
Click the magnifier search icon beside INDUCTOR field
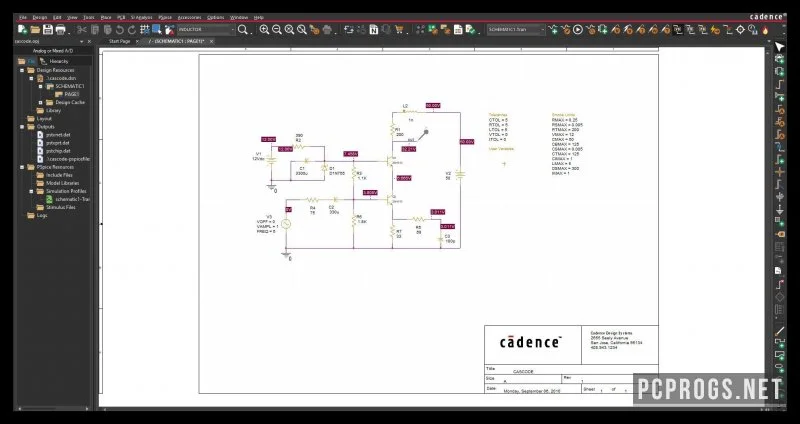(243, 30)
